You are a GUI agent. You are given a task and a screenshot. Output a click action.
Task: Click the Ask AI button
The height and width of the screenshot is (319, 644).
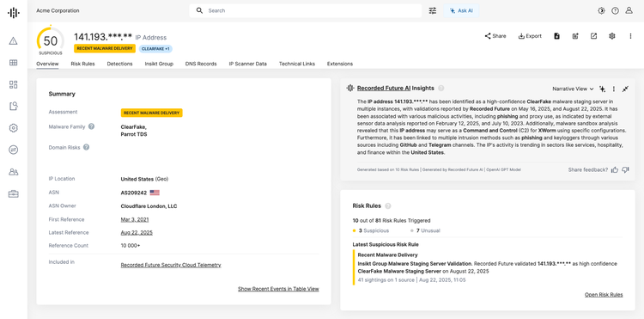[461, 10]
